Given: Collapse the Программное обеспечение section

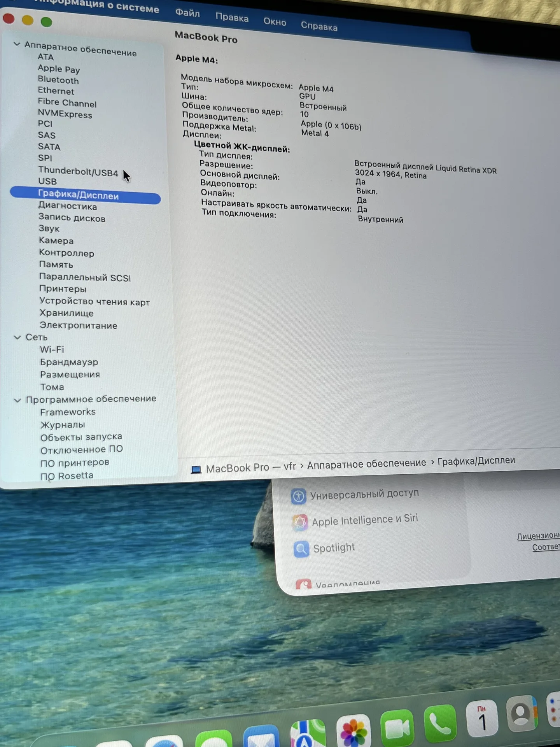Looking at the screenshot, I should click(17, 400).
